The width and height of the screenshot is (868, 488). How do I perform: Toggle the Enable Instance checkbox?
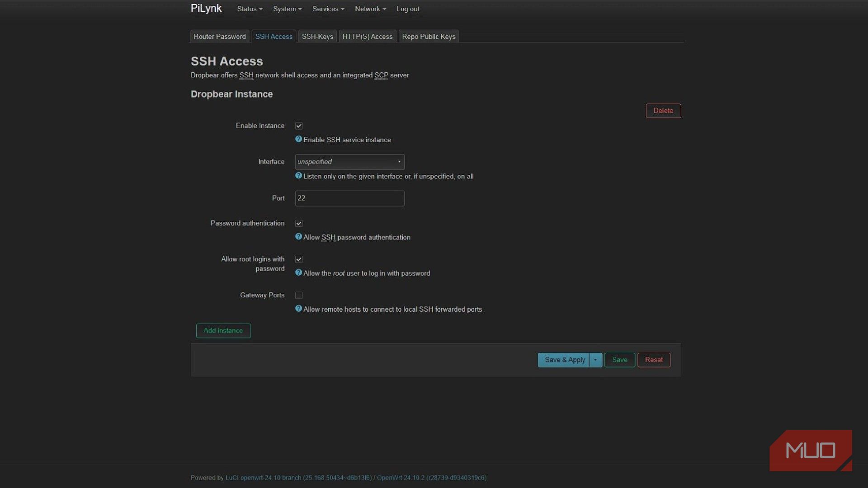pos(299,126)
